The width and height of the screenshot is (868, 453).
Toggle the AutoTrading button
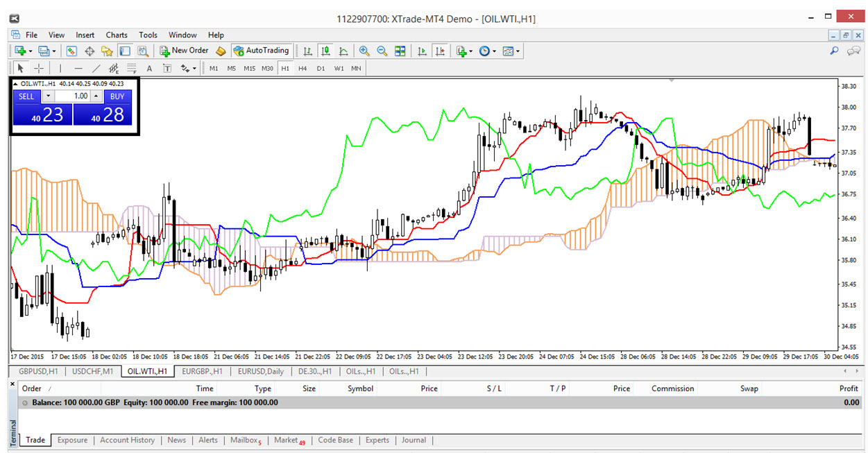261,51
